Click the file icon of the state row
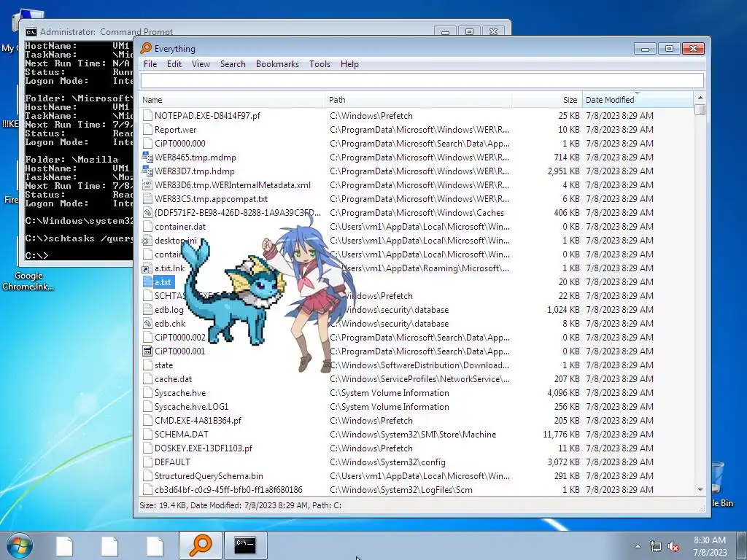747x560 pixels. 147,365
